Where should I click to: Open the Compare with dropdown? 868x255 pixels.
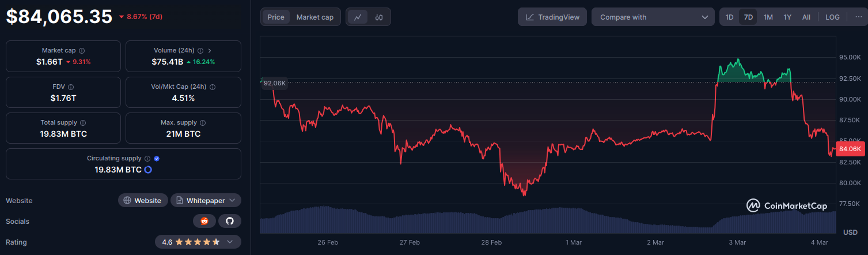pyautogui.click(x=653, y=17)
